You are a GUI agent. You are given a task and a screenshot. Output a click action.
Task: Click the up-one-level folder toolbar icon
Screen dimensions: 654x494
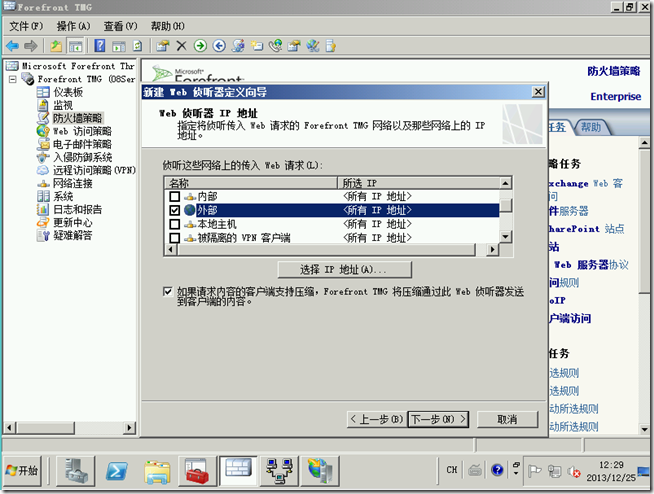[x=56, y=45]
